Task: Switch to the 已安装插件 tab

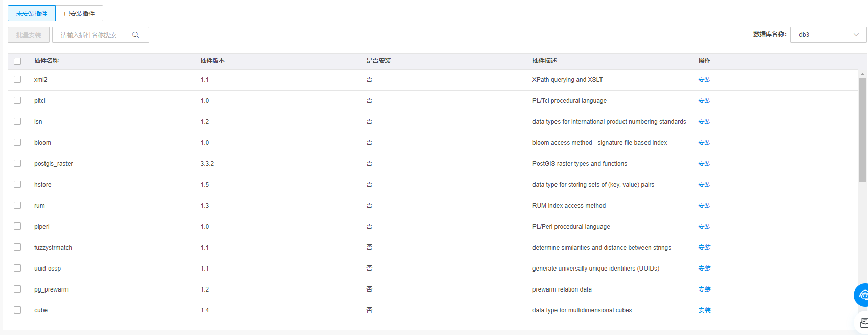Action: [79, 14]
